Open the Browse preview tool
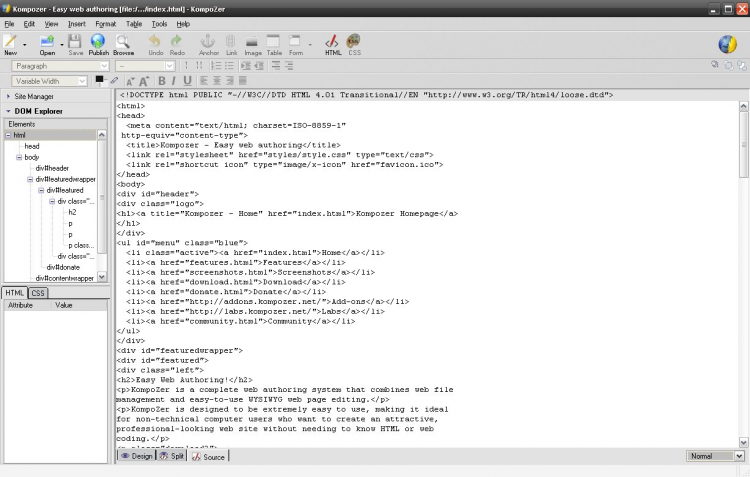Image resolution: width=750 pixels, height=477 pixels. (x=123, y=42)
